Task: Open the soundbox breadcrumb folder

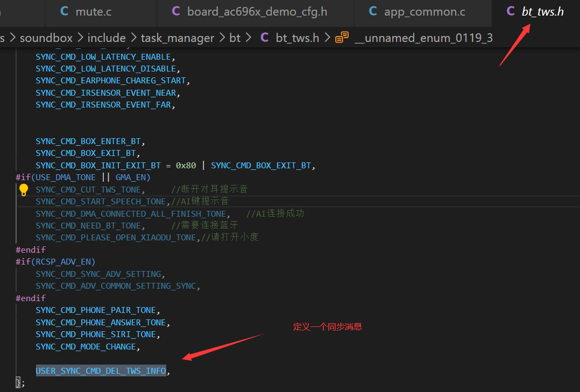Action: (x=46, y=38)
